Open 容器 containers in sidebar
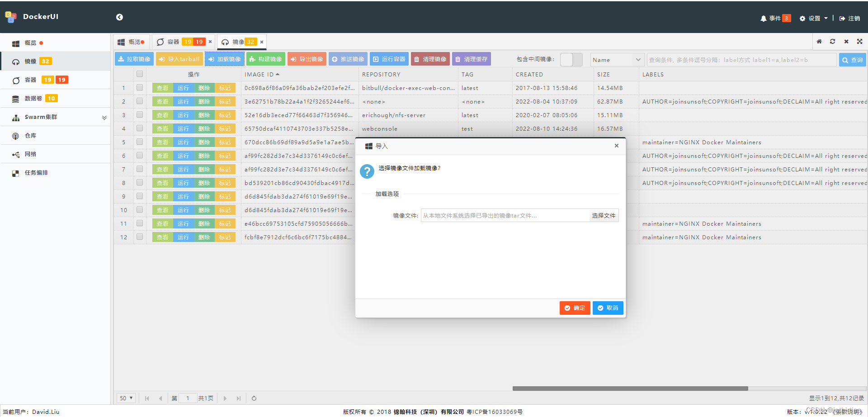This screenshot has width=868, height=417. [x=55, y=80]
